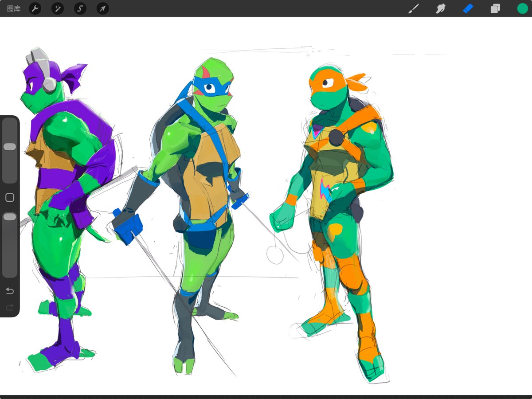Screen dimensions: 532x399
Task: Open the Selection S tool
Action: coord(80,8)
